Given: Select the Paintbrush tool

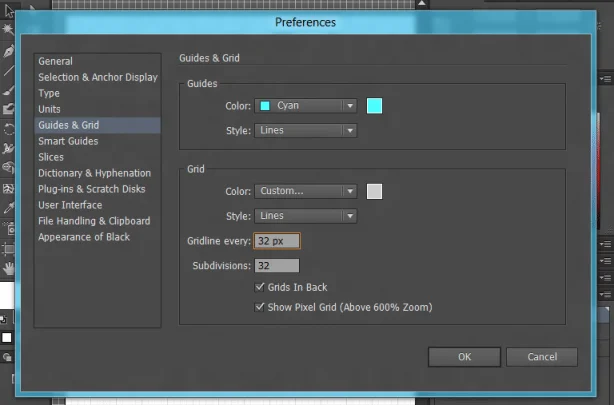Looking at the screenshot, I should click(8, 90).
